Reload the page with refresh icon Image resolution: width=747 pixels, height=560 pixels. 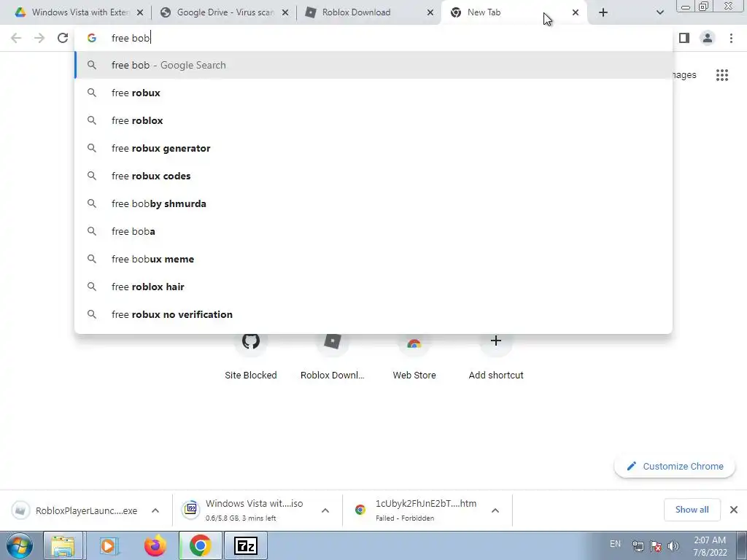tap(63, 38)
